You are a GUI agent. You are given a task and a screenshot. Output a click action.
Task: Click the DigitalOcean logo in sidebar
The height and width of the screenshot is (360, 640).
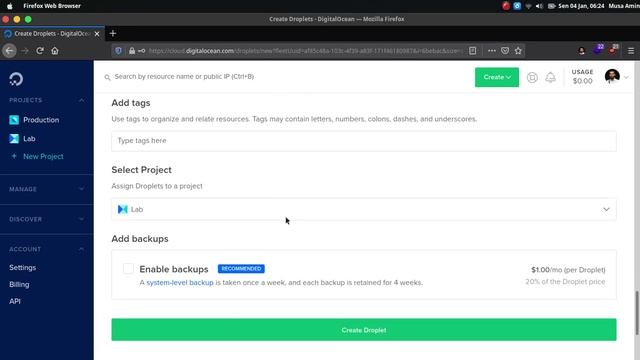click(x=16, y=79)
